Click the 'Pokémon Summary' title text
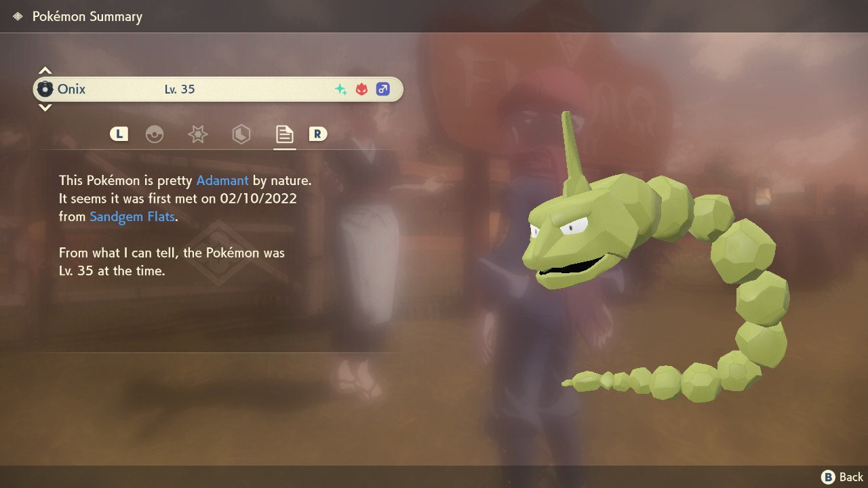 click(x=87, y=16)
